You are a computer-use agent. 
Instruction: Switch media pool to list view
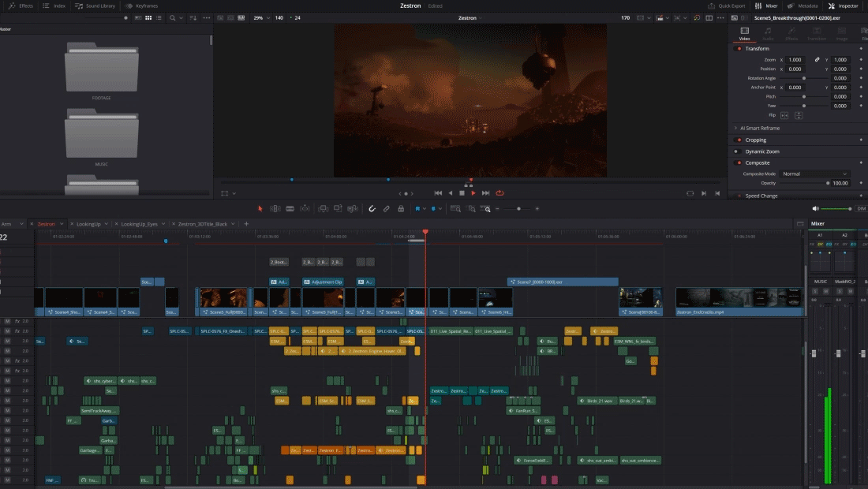coord(159,17)
